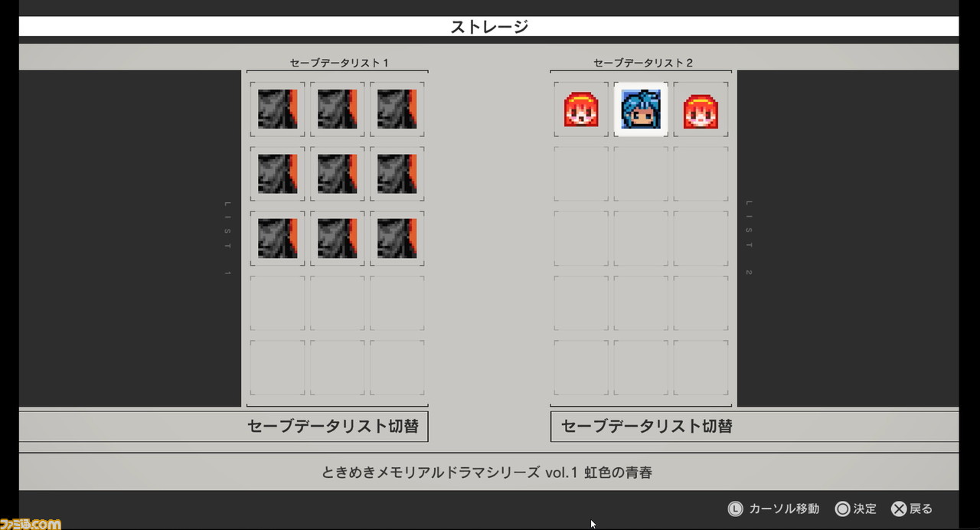Click the 戻る cross button prompt
The height and width of the screenshot is (530, 980).
point(912,509)
